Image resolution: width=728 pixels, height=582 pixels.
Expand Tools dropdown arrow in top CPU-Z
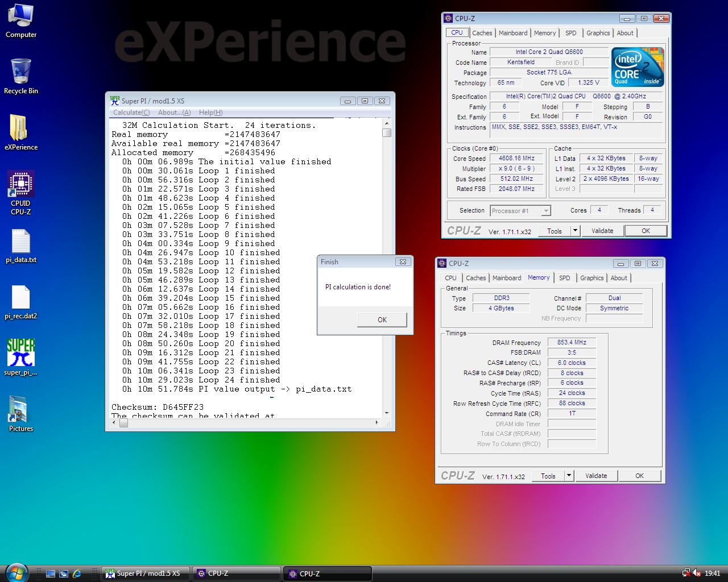(x=575, y=231)
